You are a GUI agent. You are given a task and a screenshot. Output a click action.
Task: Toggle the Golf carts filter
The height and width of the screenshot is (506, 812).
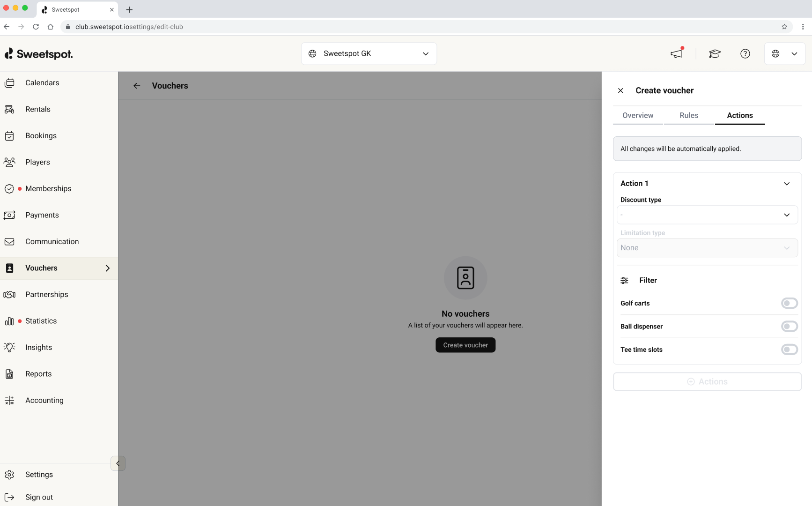[789, 303]
